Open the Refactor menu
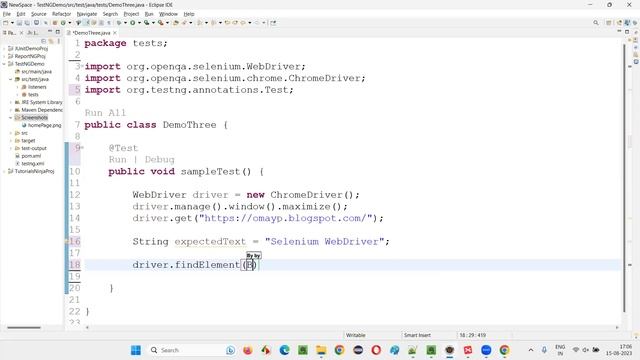Image resolution: width=640 pixels, height=360 pixels. [x=62, y=14]
